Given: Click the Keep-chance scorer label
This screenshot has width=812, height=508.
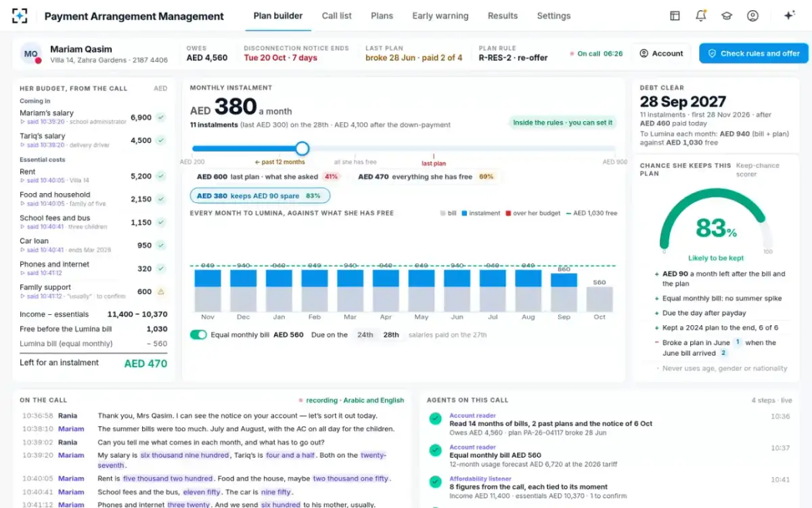Looking at the screenshot, I should coord(758,169).
